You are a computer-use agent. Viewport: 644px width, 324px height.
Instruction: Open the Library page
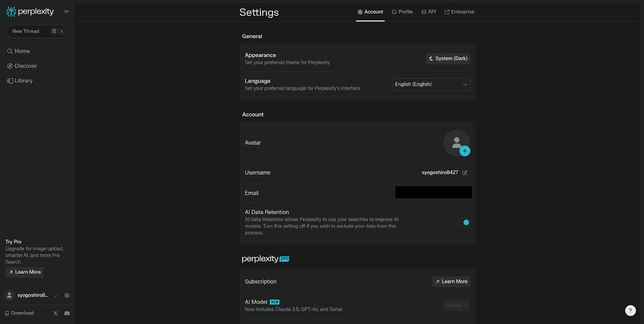pyautogui.click(x=20, y=80)
